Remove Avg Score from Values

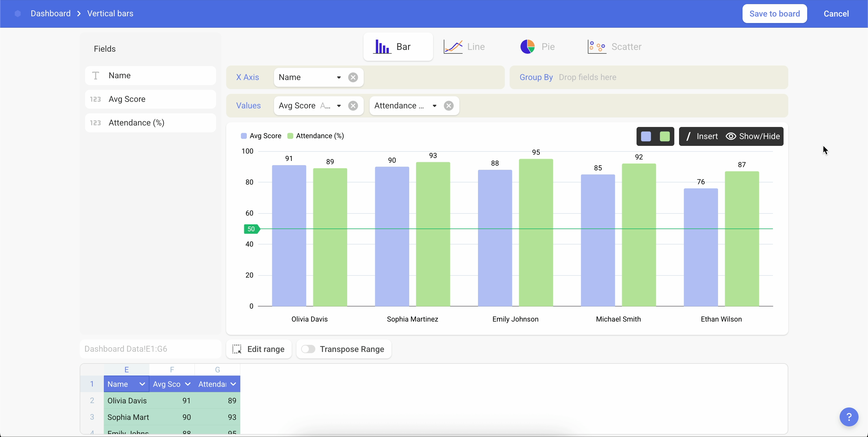(353, 106)
